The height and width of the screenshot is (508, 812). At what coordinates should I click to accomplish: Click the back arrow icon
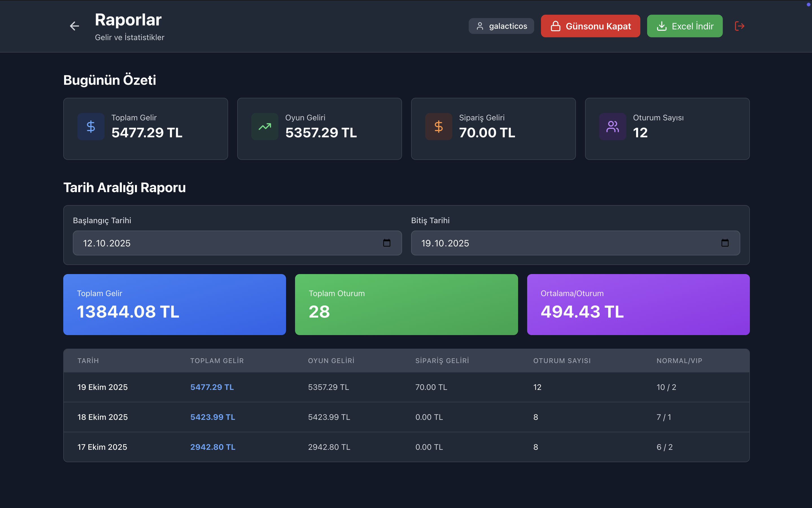74,26
